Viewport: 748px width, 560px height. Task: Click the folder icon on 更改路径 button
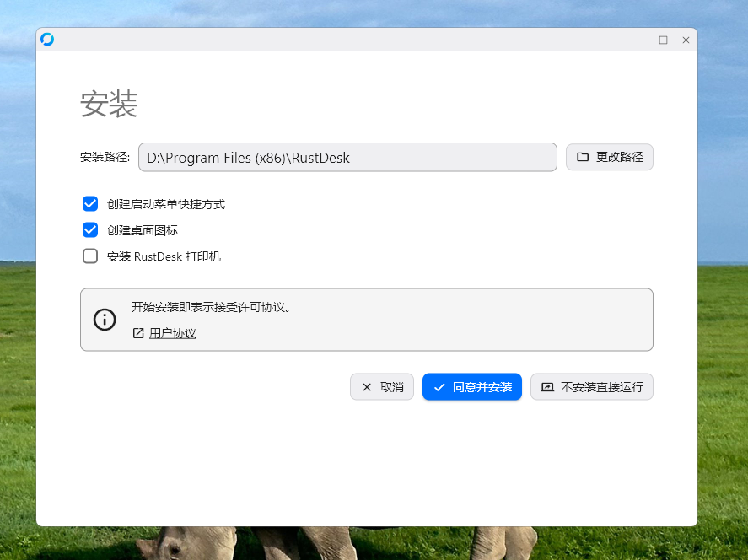pyautogui.click(x=583, y=157)
